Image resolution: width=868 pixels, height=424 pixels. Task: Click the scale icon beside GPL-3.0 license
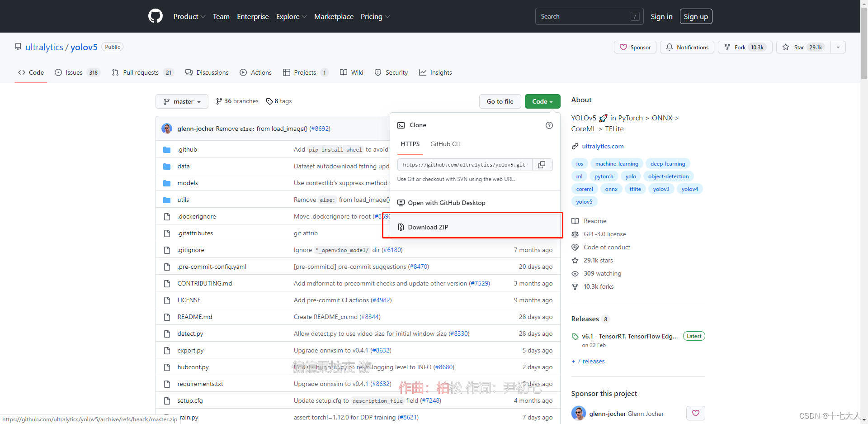pyautogui.click(x=575, y=234)
